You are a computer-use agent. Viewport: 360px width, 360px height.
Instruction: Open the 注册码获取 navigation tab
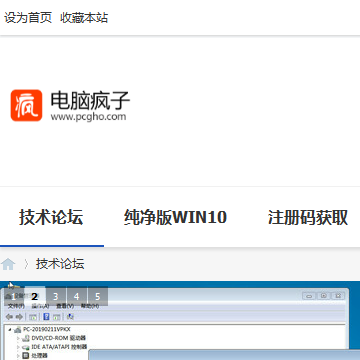coord(308,217)
